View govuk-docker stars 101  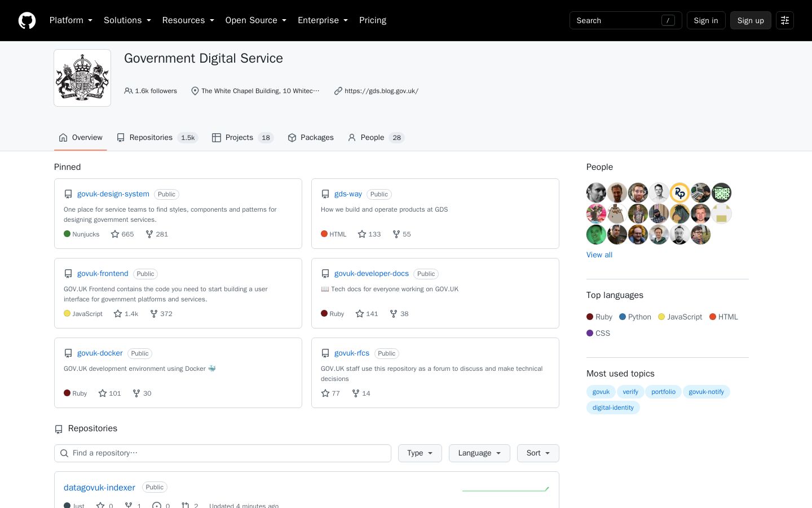110,393
